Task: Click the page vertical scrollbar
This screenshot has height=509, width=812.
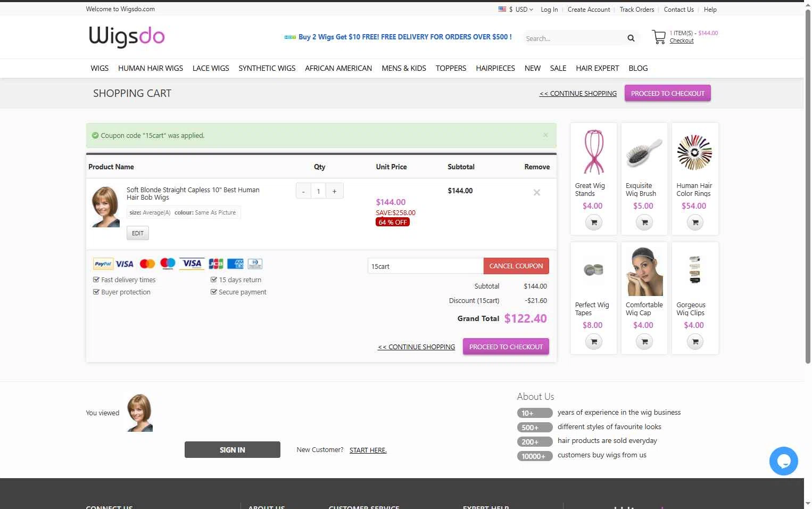Action: tap(808, 186)
